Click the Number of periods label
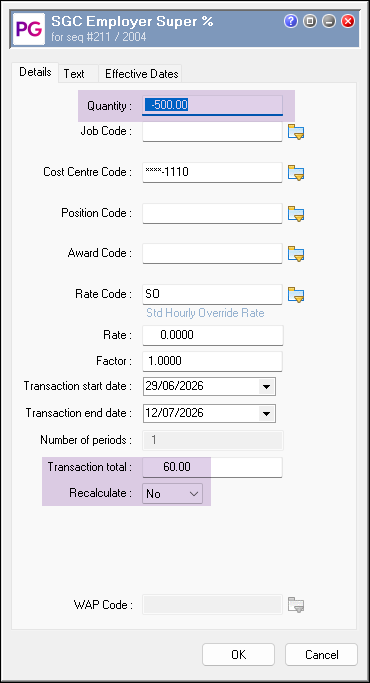 pos(86,440)
